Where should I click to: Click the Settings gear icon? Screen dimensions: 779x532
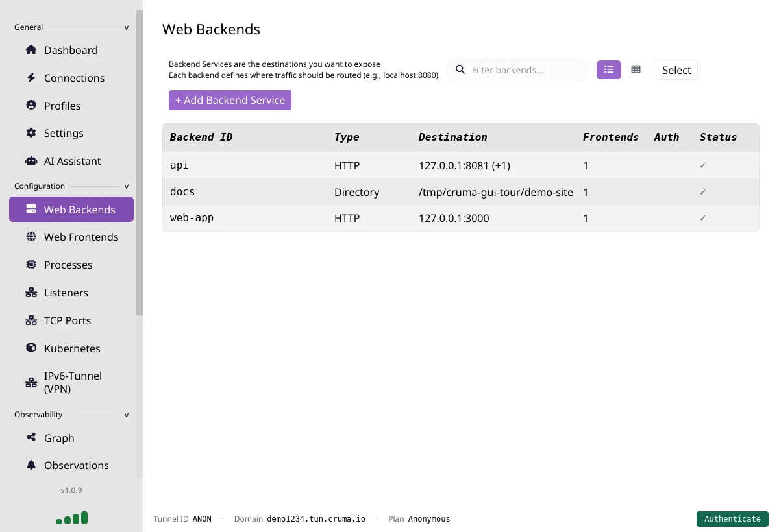coord(31,133)
